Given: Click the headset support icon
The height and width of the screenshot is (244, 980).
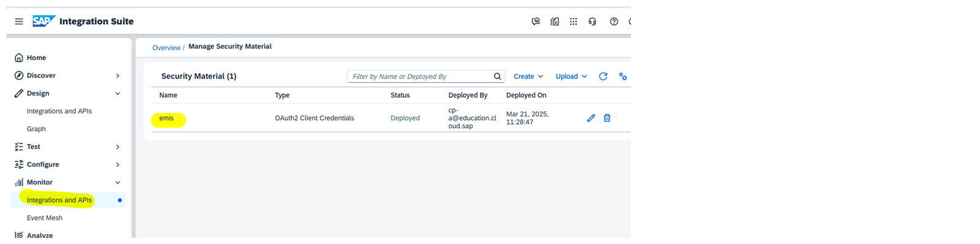Looking at the screenshot, I should pyautogui.click(x=592, y=21).
